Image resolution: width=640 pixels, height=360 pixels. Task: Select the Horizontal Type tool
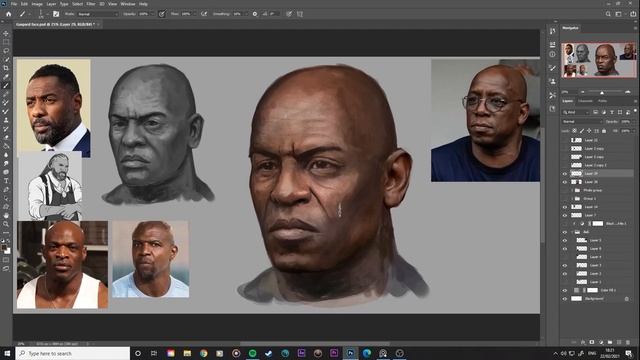pos(6,181)
